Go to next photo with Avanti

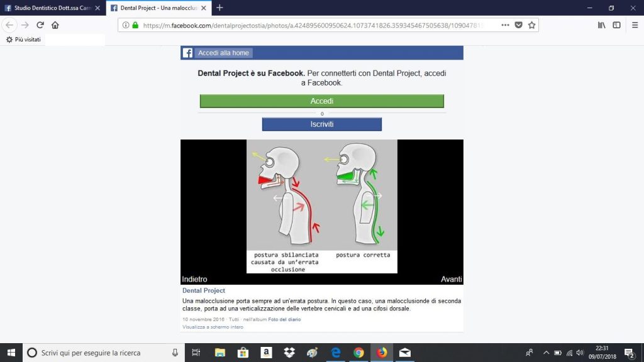(x=451, y=279)
